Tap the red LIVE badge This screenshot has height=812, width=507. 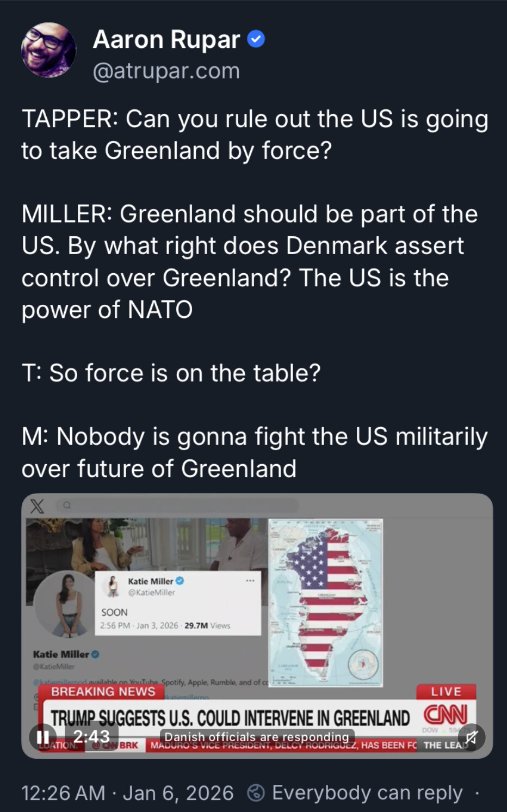tap(446, 691)
